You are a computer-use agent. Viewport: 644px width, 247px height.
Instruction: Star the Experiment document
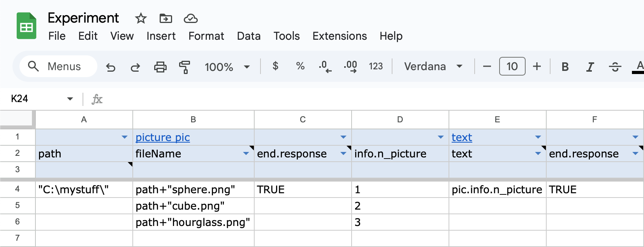coord(141,18)
